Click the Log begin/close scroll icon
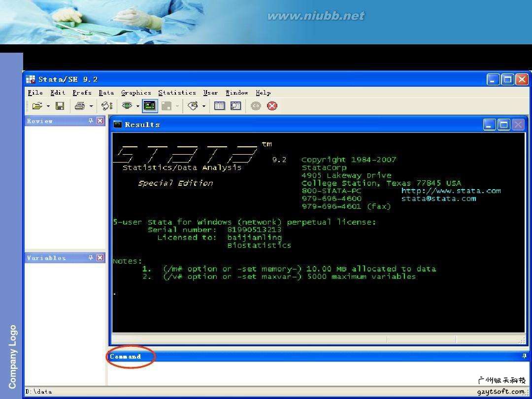The image size is (532, 399). click(107, 106)
